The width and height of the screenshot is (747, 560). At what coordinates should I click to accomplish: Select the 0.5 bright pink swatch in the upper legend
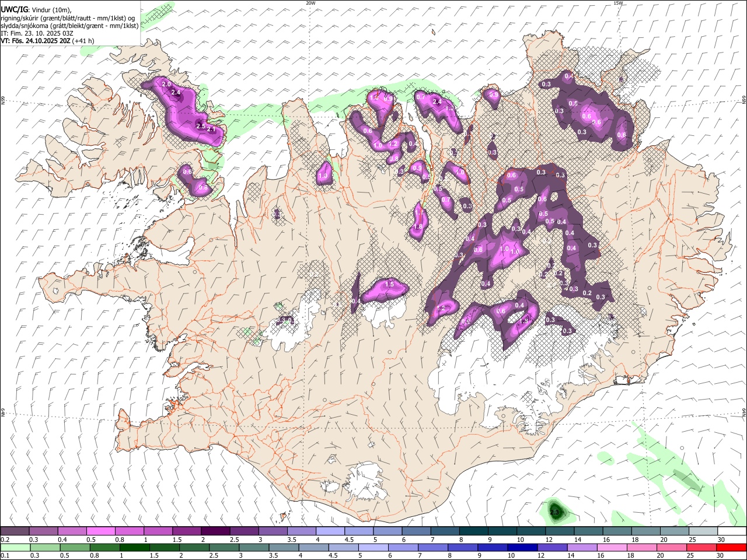pos(100,531)
